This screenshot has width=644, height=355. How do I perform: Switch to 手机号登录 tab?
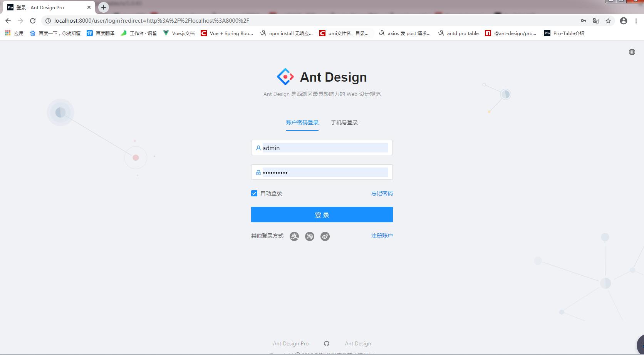point(344,122)
